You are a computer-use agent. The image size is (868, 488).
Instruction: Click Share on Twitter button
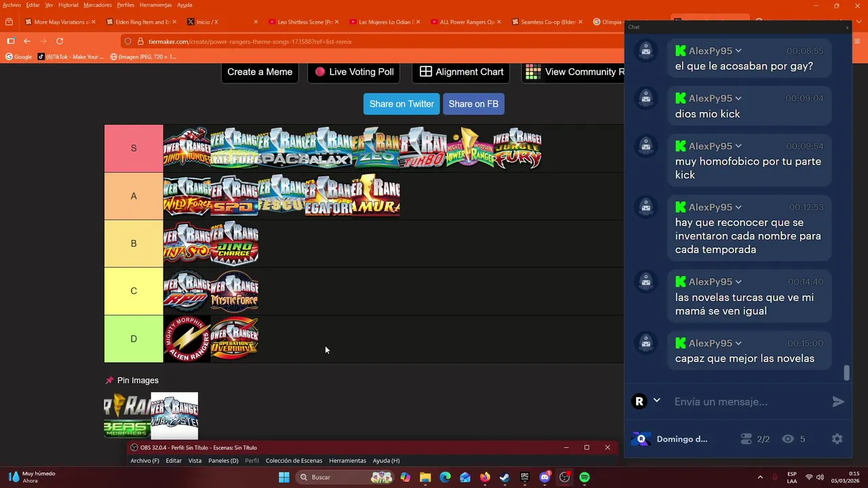tap(401, 104)
